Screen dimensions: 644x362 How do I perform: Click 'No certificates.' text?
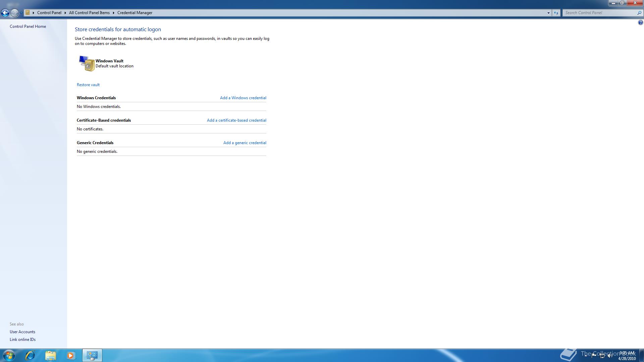tap(90, 129)
